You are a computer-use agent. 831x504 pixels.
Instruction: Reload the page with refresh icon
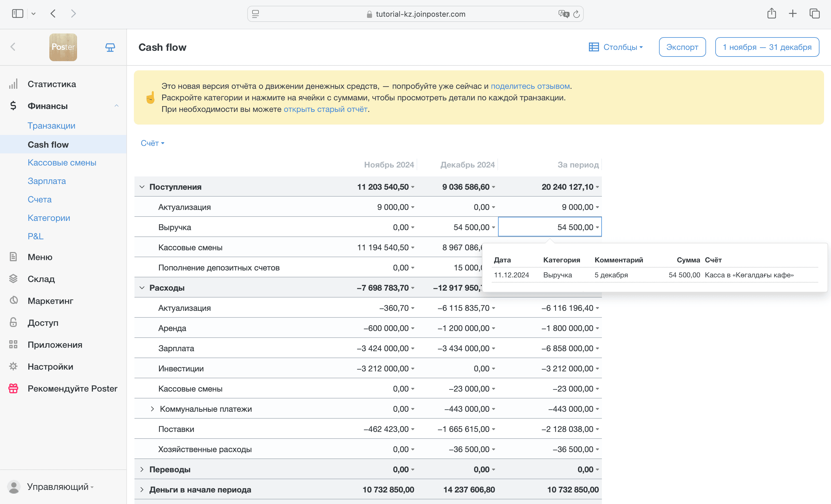(577, 14)
